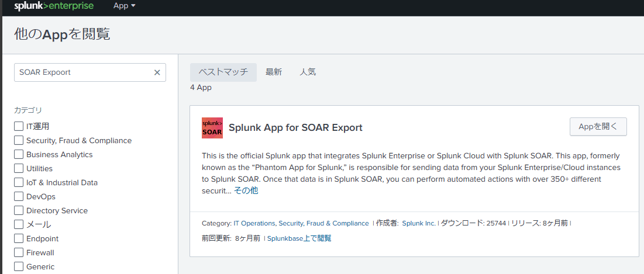Click the 前回更新: 8ヶ月前 text
Image resolution: width=644 pixels, height=274 pixels.
(231, 238)
